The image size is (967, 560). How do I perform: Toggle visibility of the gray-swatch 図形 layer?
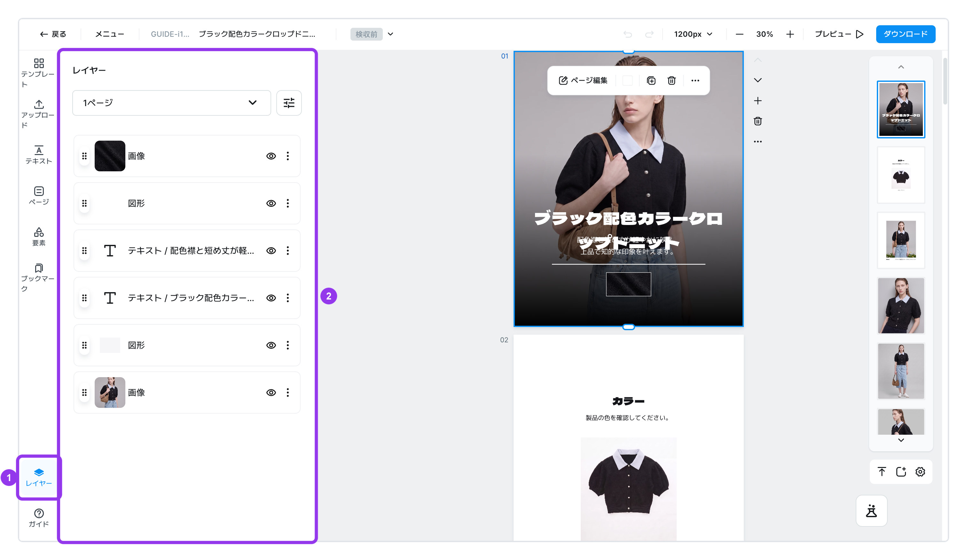271,345
